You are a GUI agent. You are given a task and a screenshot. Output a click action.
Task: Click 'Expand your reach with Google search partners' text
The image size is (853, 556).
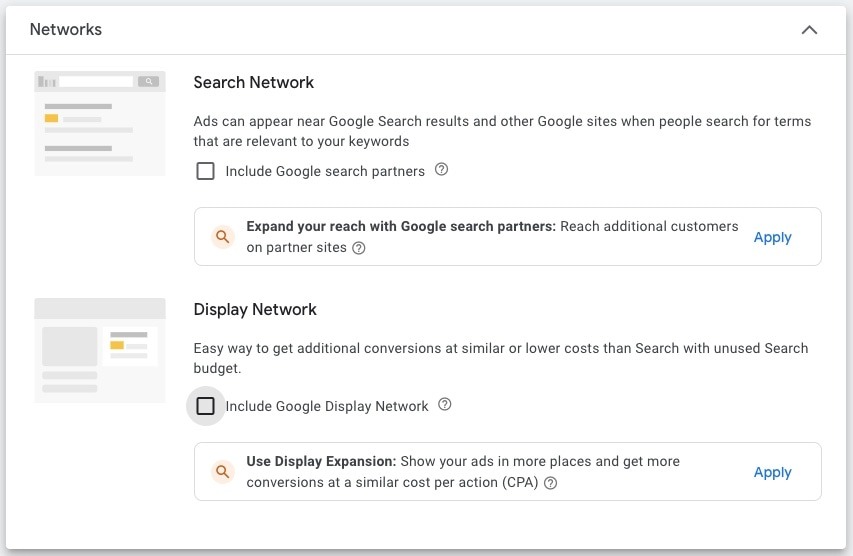tap(401, 226)
